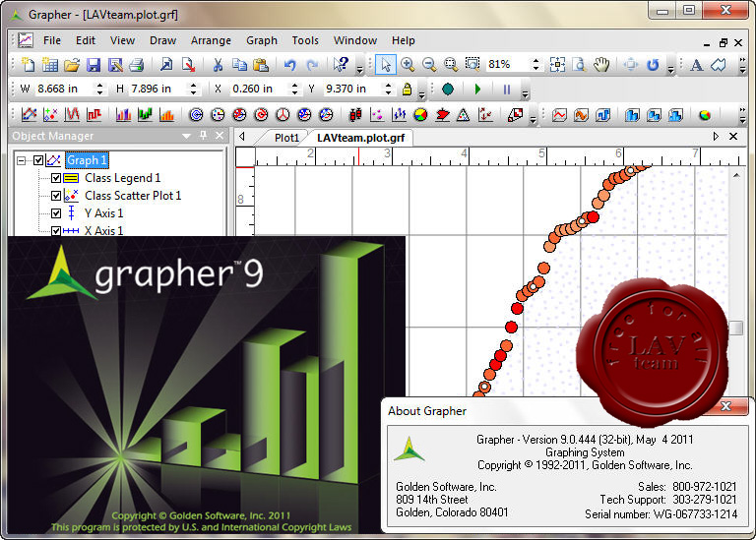Image resolution: width=756 pixels, height=540 pixels.
Task: Click the Open file folder icon
Action: click(x=71, y=65)
